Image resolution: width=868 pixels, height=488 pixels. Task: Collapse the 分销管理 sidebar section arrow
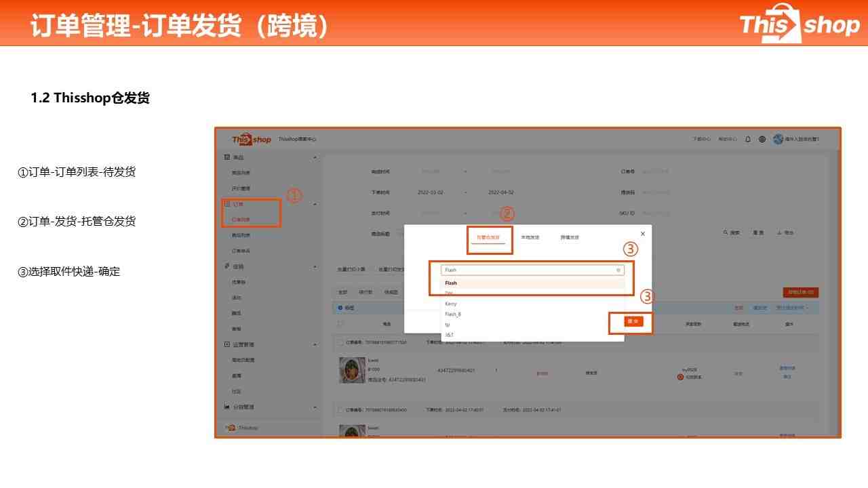[x=315, y=407]
